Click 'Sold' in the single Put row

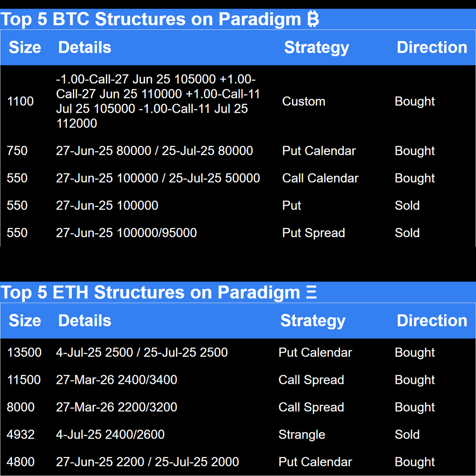[x=407, y=206]
